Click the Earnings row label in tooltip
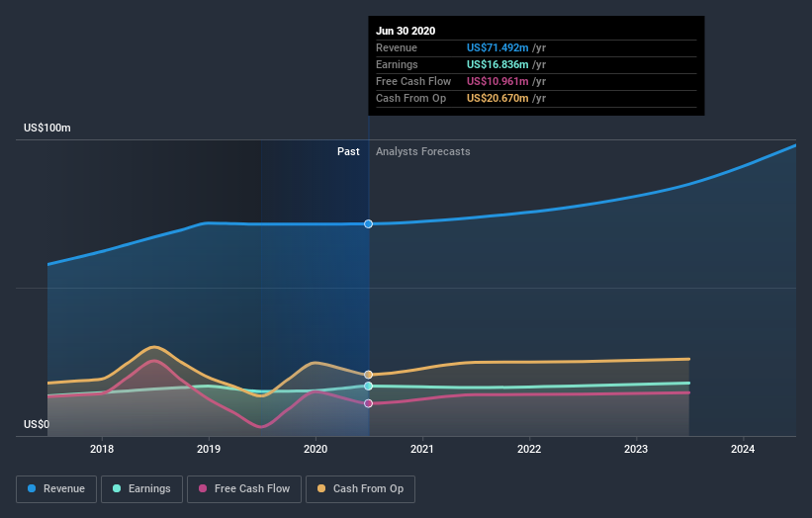This screenshot has height=518, width=812. (x=397, y=64)
